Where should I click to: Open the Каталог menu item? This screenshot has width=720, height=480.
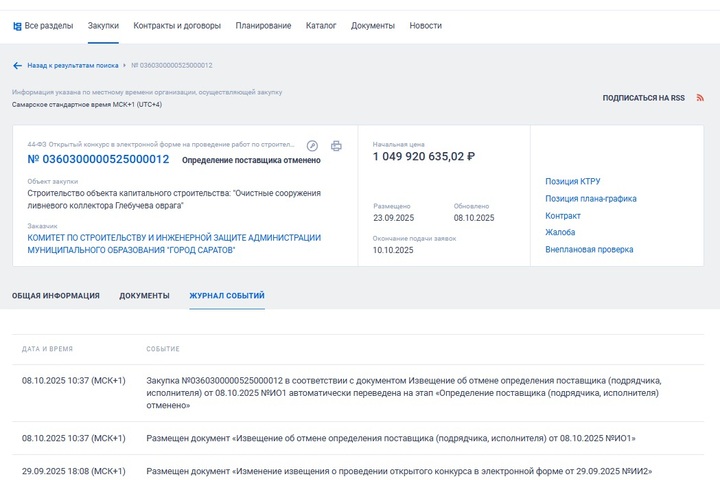click(x=321, y=25)
